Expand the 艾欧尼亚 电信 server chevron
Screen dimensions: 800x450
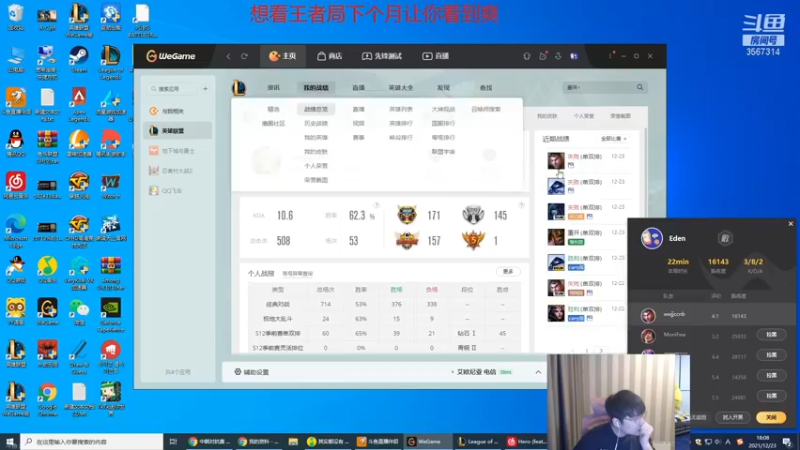538,372
